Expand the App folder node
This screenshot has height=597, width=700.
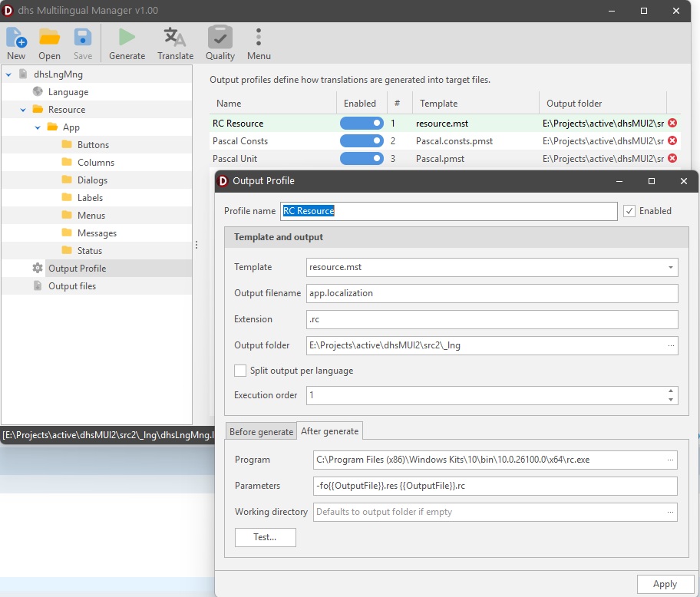pos(36,127)
